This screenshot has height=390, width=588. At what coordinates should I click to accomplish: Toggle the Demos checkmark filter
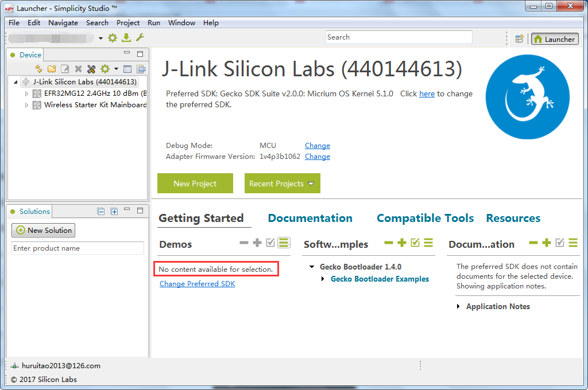270,243
